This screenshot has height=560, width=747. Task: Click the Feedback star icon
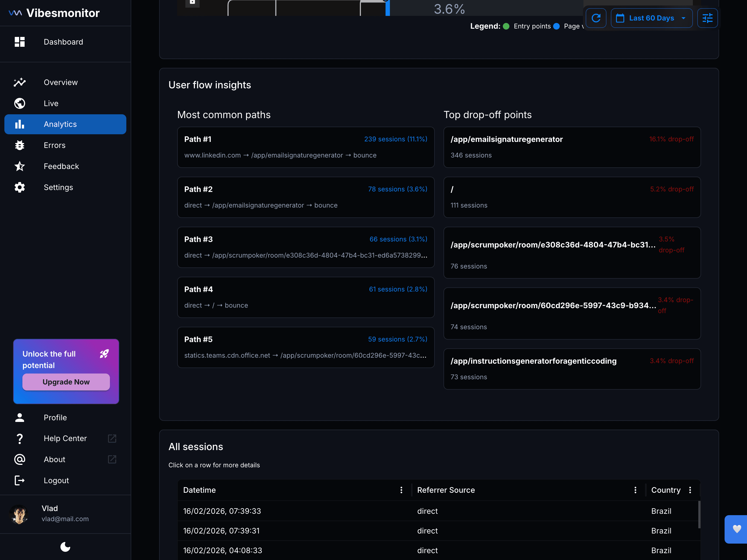20,166
